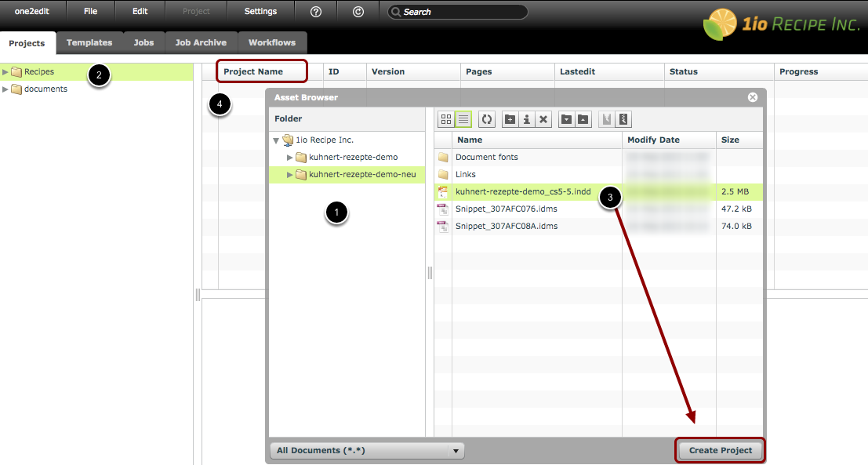Switch to the Job Archive tab
Image resolution: width=868 pixels, height=465 pixels.
pos(201,42)
